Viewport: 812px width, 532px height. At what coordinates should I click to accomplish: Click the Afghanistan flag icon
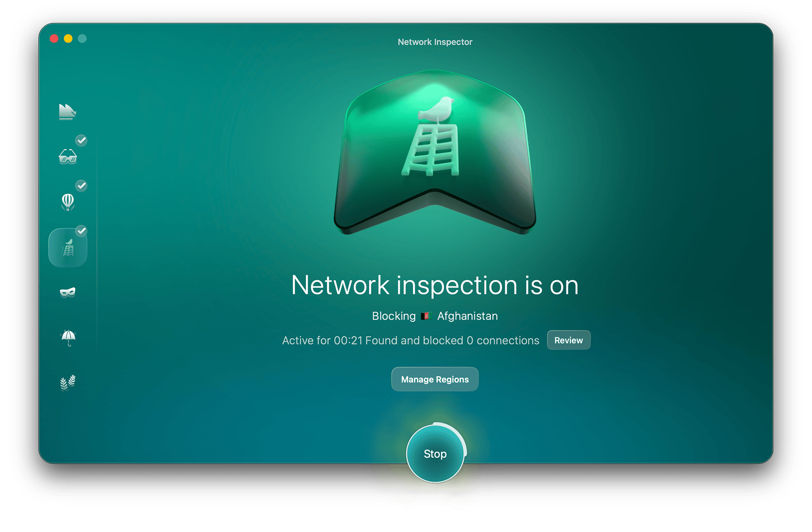[426, 316]
